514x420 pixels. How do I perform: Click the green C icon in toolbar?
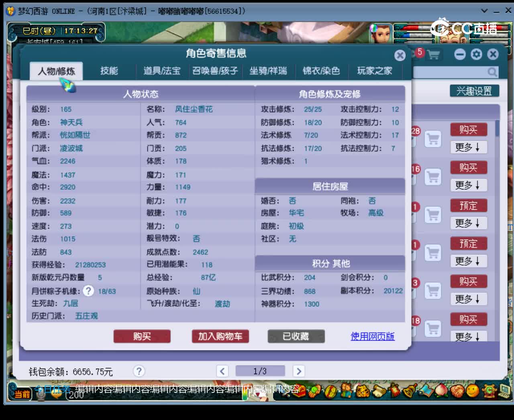(489, 390)
